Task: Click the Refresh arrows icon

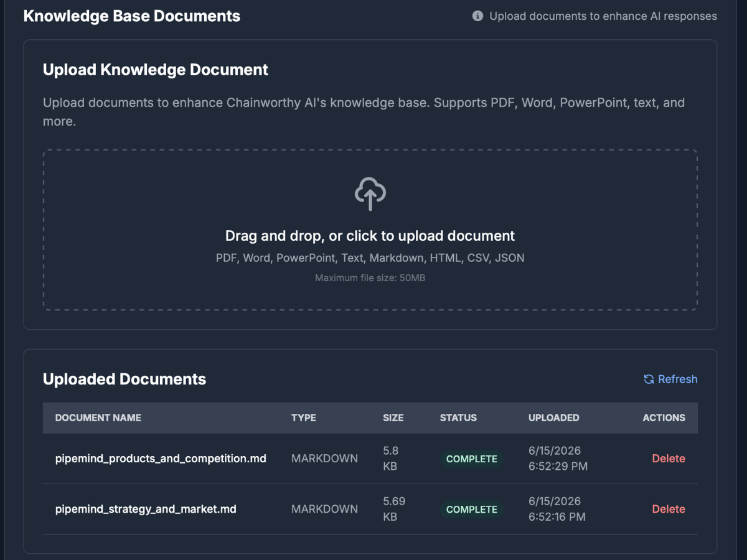Action: (x=649, y=380)
